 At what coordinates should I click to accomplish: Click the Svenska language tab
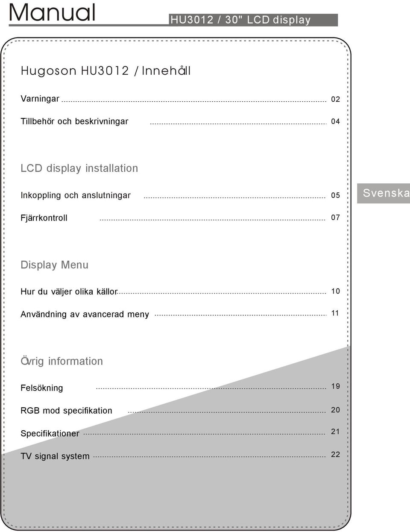click(x=384, y=193)
